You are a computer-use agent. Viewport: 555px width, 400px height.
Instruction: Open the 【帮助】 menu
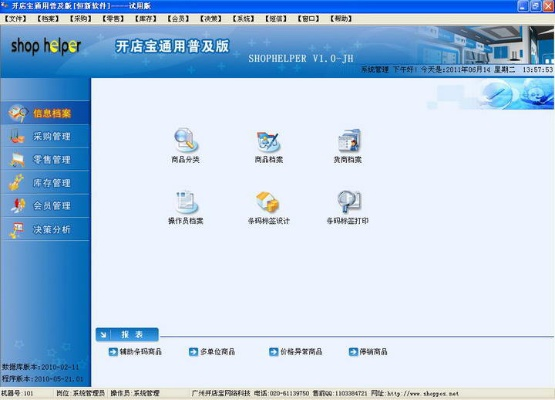tap(341, 18)
